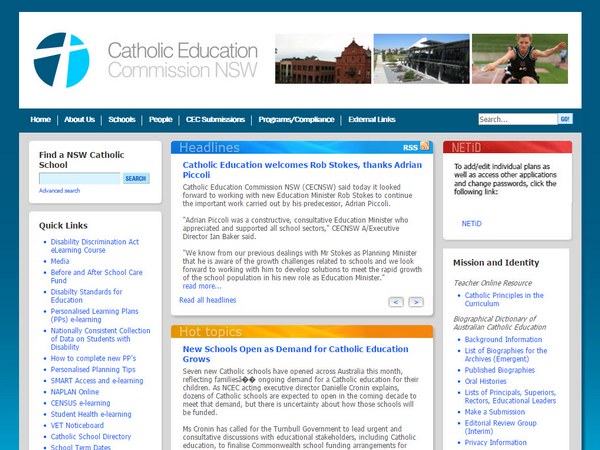Select the Schools menu item
Viewport: 600px width, 450px height.
[x=122, y=119]
